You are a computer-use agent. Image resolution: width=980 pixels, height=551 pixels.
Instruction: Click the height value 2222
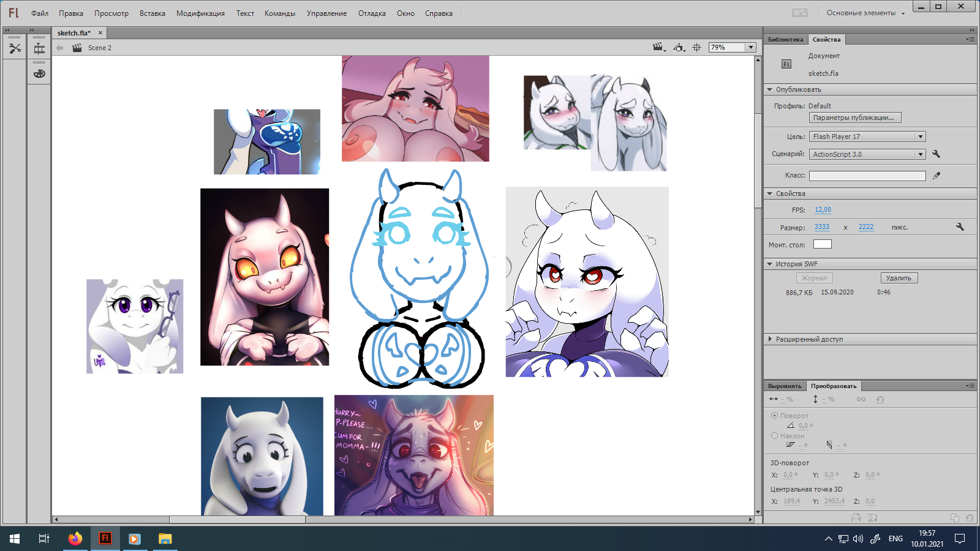(865, 227)
